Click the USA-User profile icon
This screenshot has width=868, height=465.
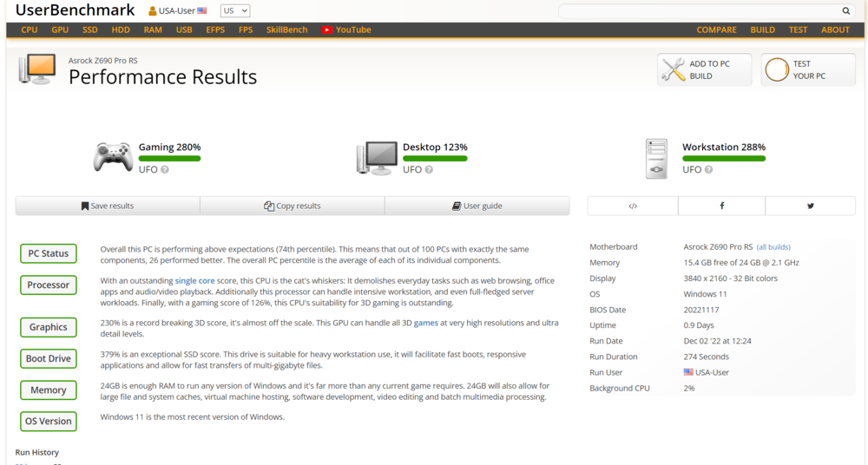(x=152, y=10)
